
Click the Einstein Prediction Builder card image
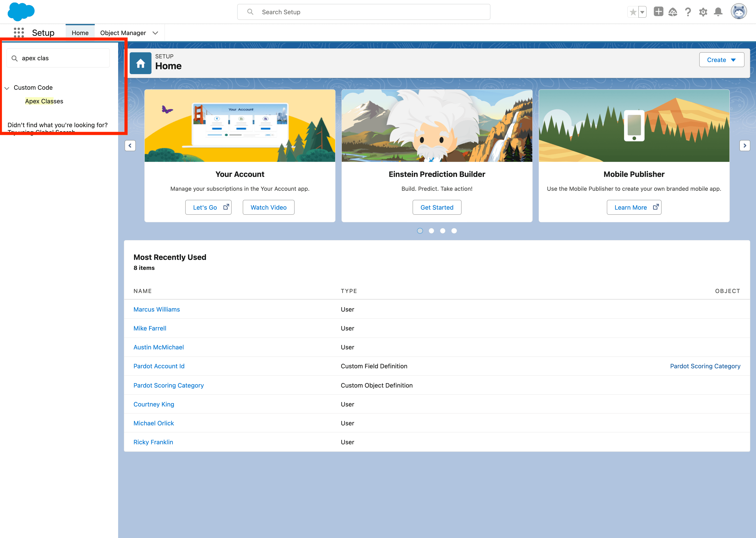tap(437, 125)
